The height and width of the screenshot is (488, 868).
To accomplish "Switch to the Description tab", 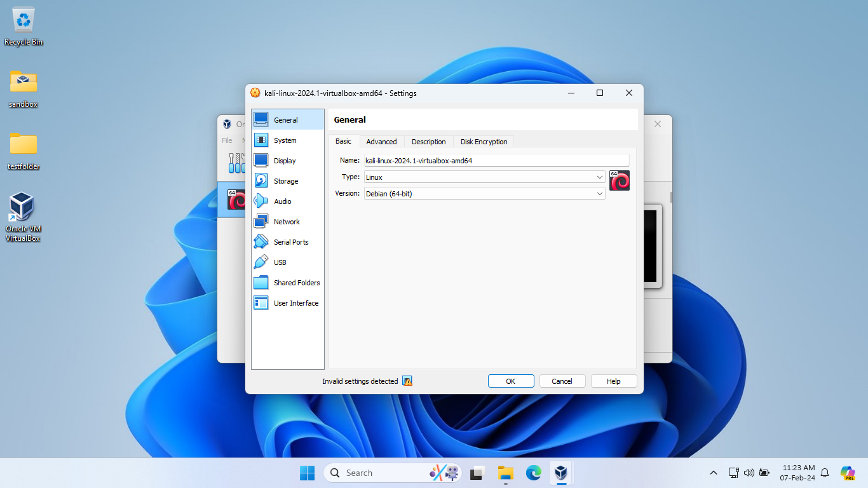I will (428, 142).
